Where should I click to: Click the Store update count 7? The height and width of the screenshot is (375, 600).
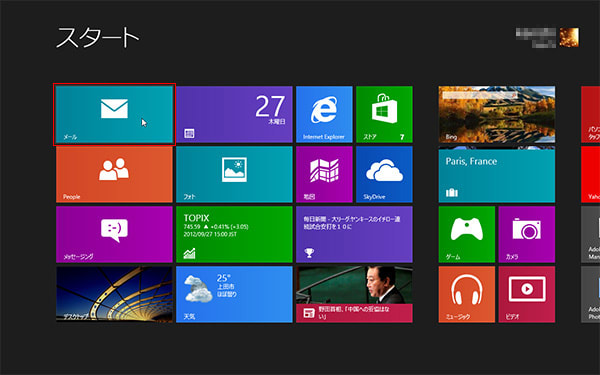tap(402, 137)
